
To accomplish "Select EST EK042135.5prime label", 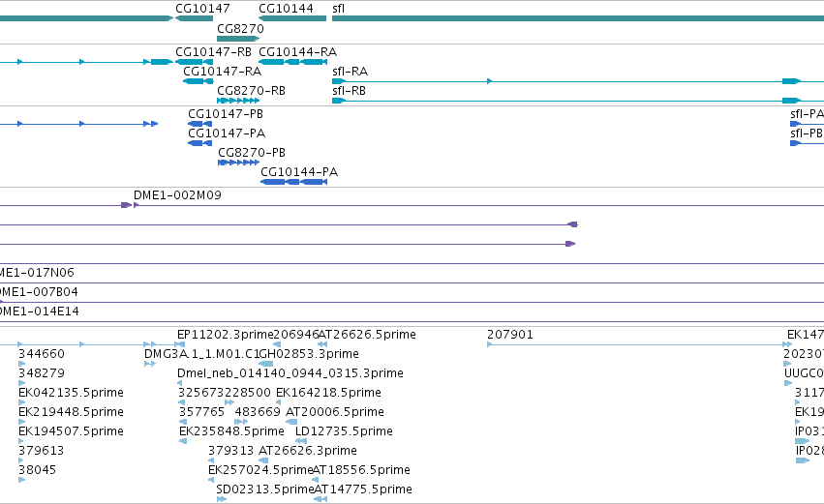I will click(71, 393).
